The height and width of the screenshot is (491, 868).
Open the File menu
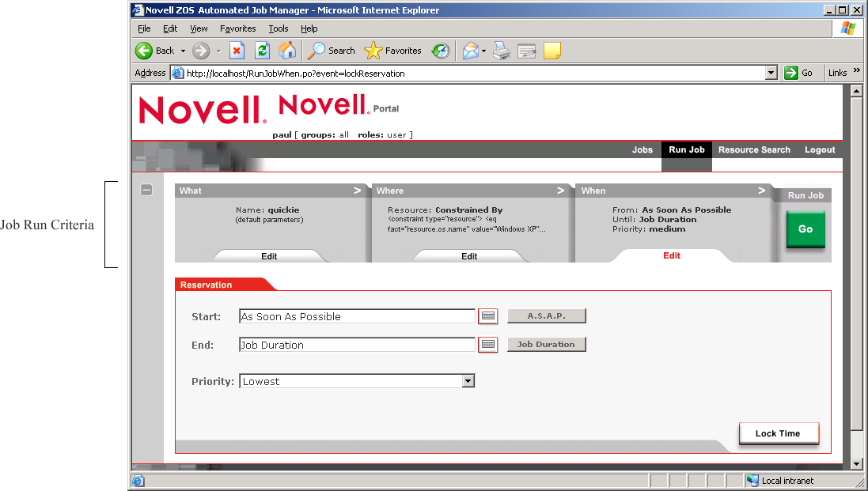[x=144, y=28]
